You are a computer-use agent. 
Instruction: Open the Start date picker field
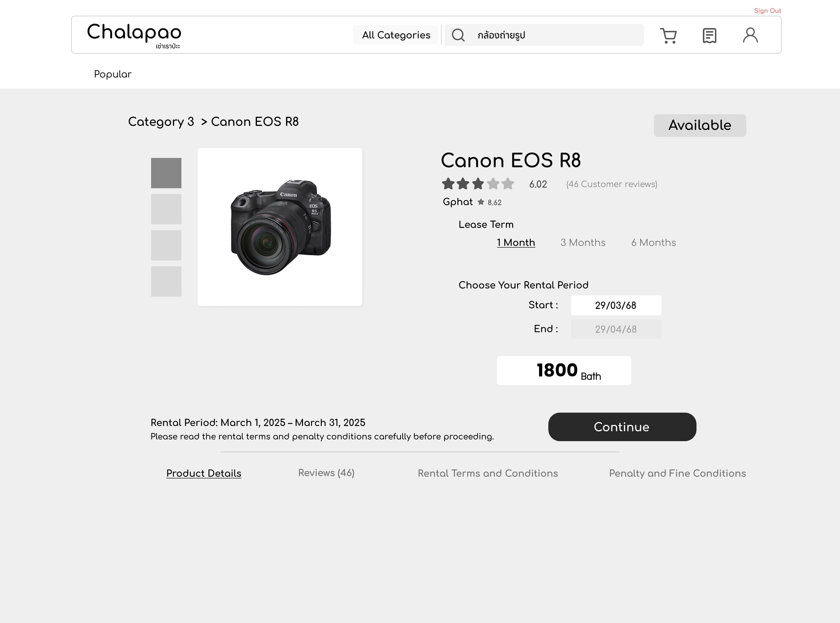(616, 305)
